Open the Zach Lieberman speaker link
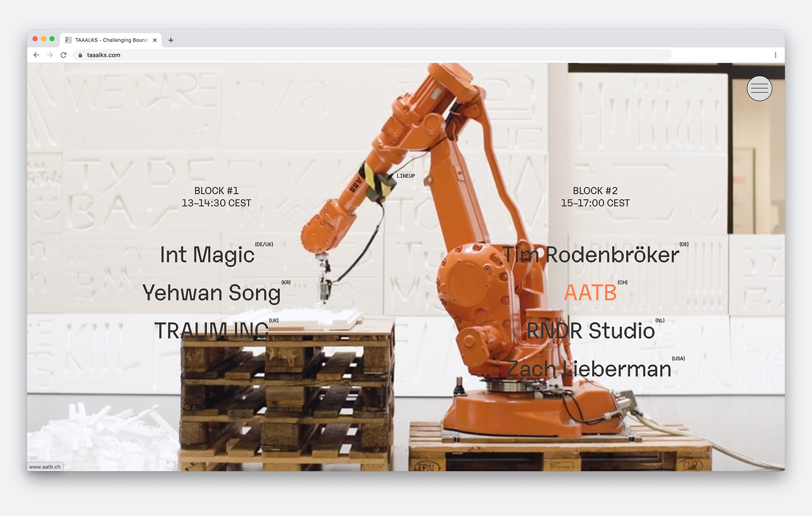This screenshot has height=516, width=812. click(x=589, y=369)
